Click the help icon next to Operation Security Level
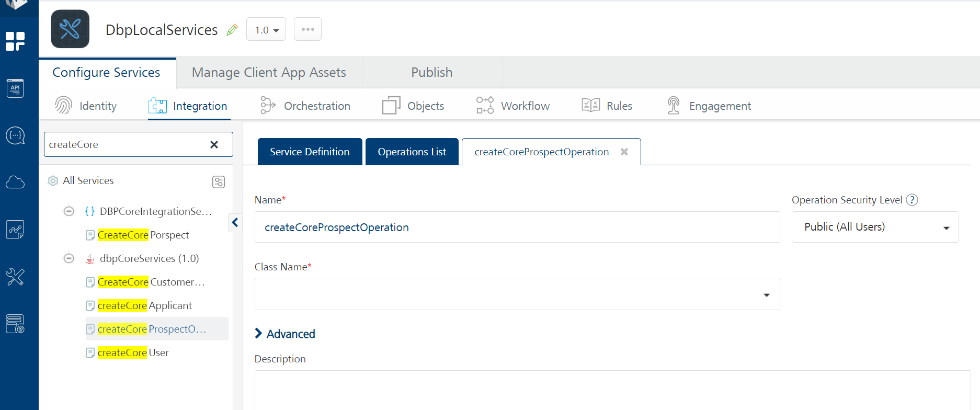Image resolution: width=980 pixels, height=410 pixels. point(912,200)
